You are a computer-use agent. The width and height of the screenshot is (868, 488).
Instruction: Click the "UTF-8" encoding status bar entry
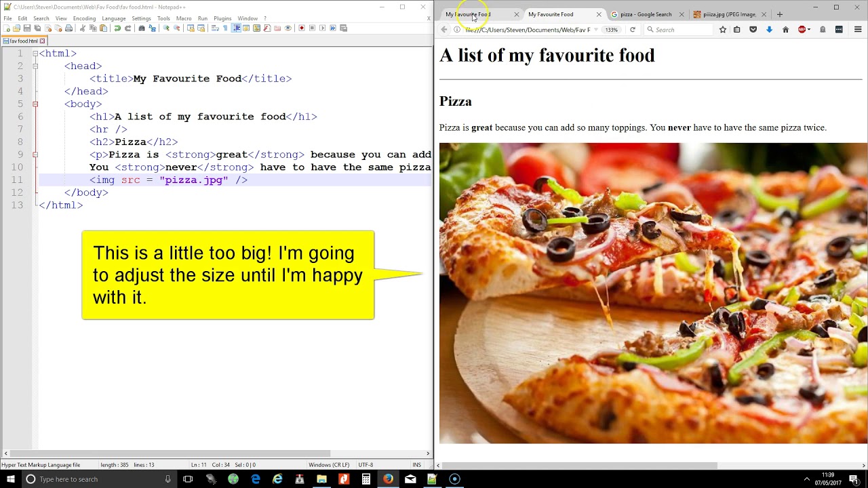click(x=366, y=465)
